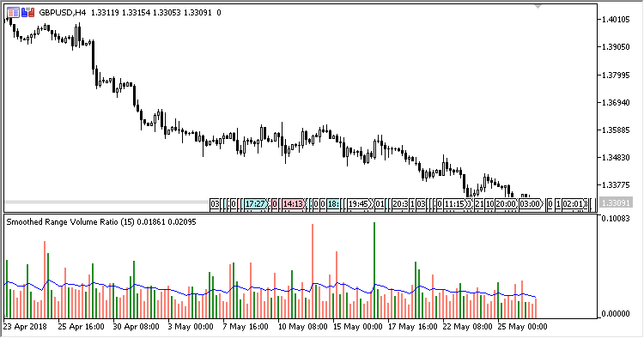The image size is (644, 338).
Task: Click the current price label 1.33091
Action: (615, 202)
